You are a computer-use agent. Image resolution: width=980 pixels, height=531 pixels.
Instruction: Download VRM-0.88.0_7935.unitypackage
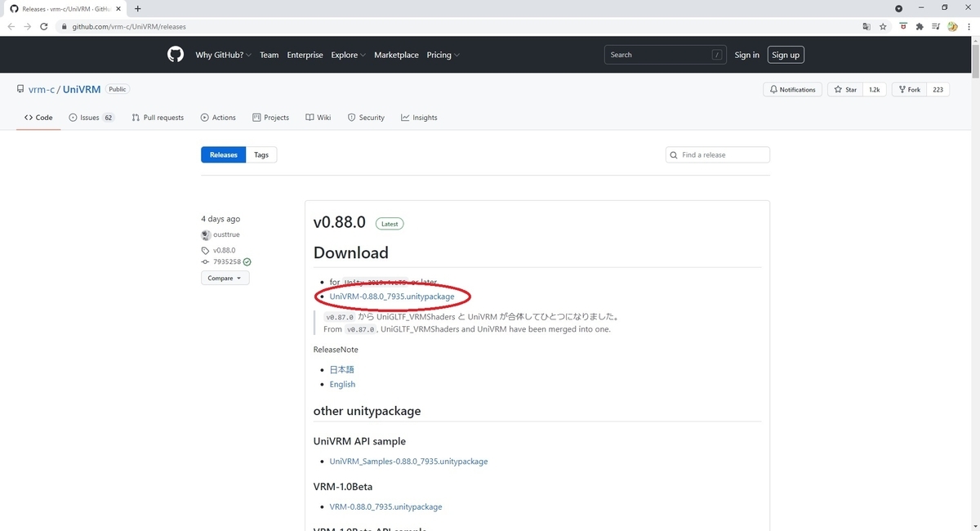385,506
